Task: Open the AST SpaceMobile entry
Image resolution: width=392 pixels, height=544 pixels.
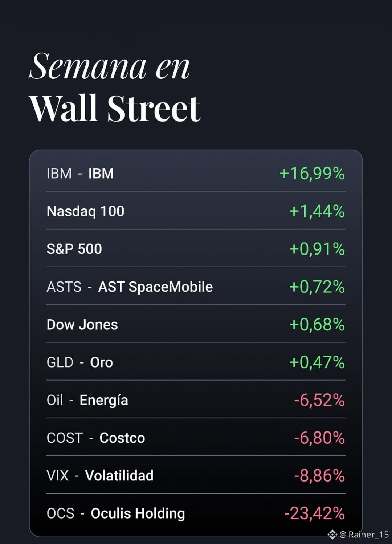Action: (x=196, y=287)
